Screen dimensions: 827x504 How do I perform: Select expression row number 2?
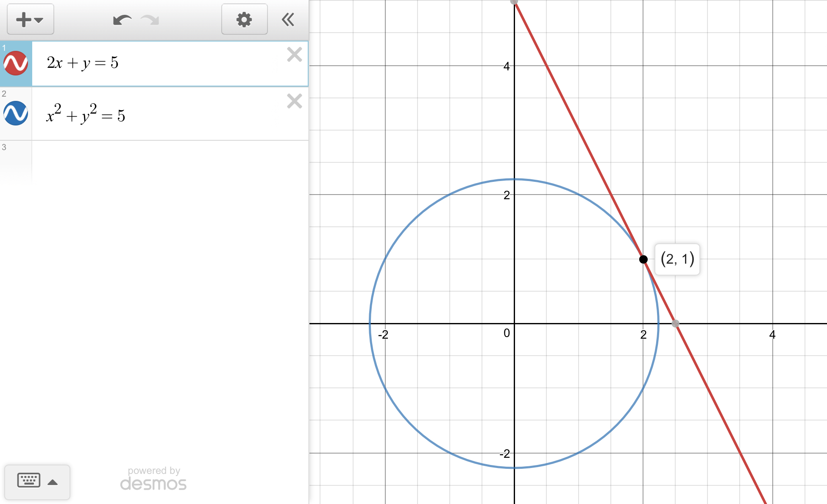coord(4,94)
